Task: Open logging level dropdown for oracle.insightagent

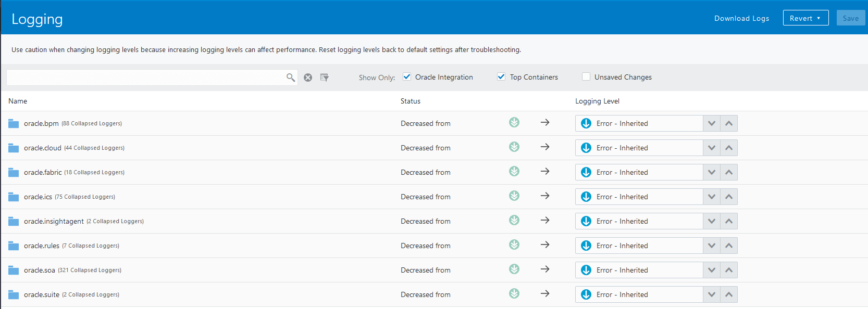Action: tap(639, 221)
